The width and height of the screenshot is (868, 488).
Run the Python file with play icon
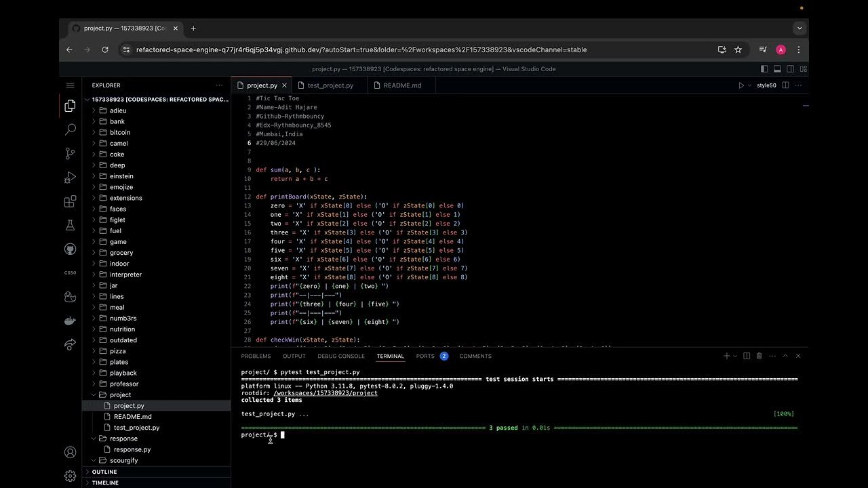click(741, 85)
